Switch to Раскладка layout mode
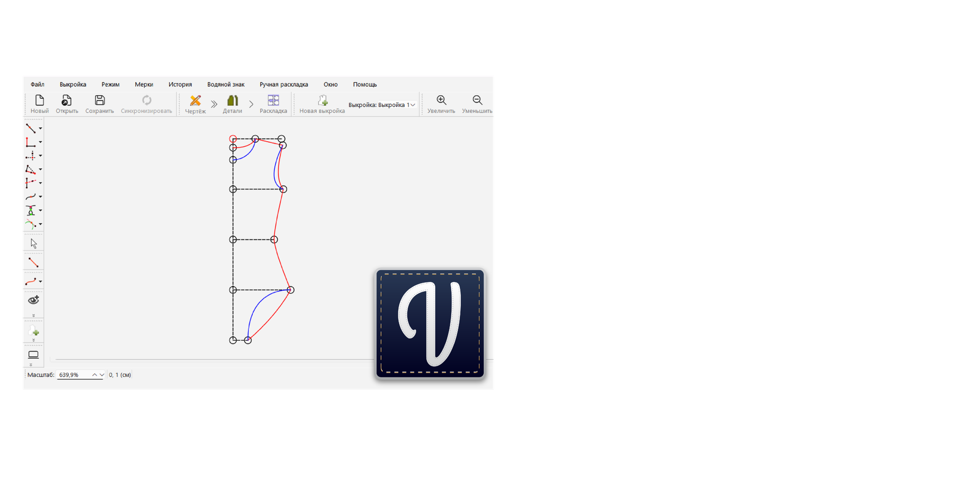The width and height of the screenshot is (980, 490). click(273, 104)
